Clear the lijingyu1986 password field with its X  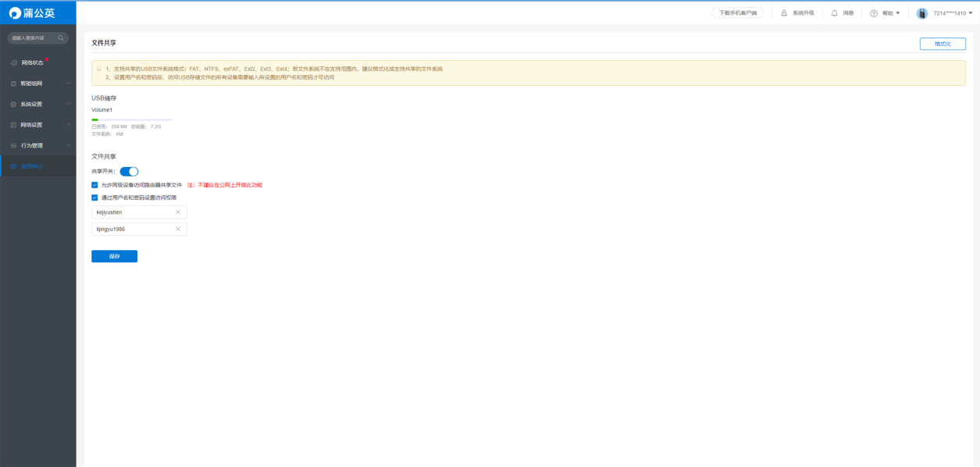177,229
